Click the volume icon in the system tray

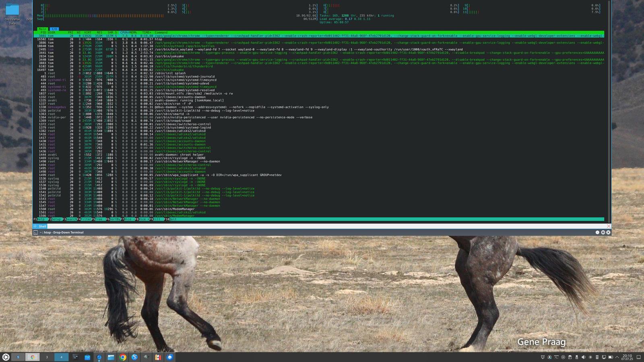pyautogui.click(x=584, y=357)
